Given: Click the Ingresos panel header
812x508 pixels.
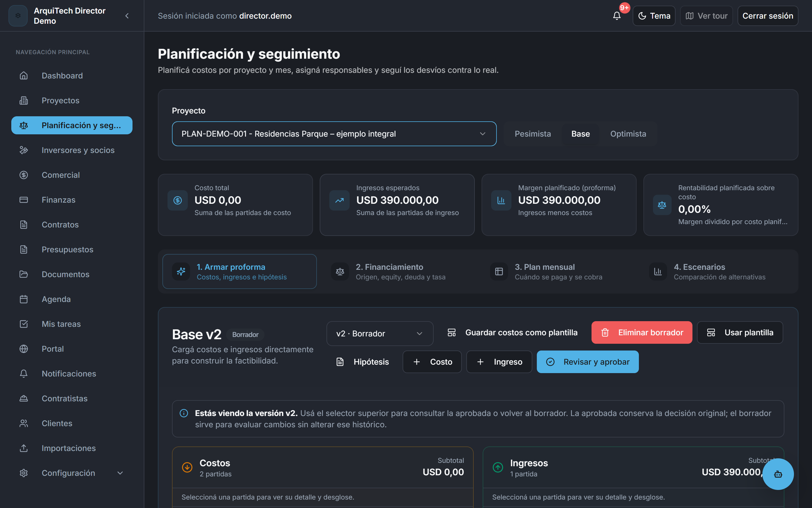Looking at the screenshot, I should coord(633,467).
